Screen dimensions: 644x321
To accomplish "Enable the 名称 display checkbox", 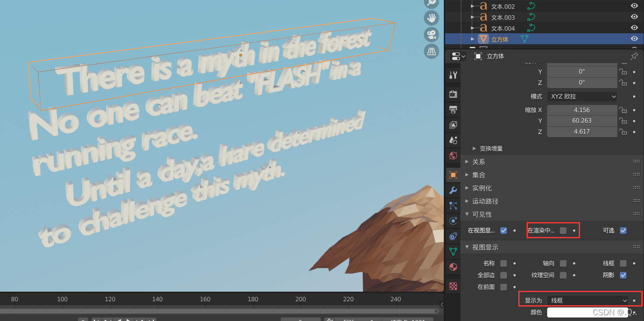I will tap(503, 263).
